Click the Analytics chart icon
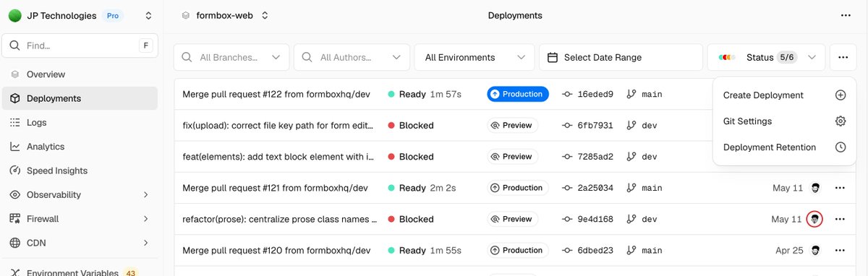The image size is (868, 276). point(14,147)
